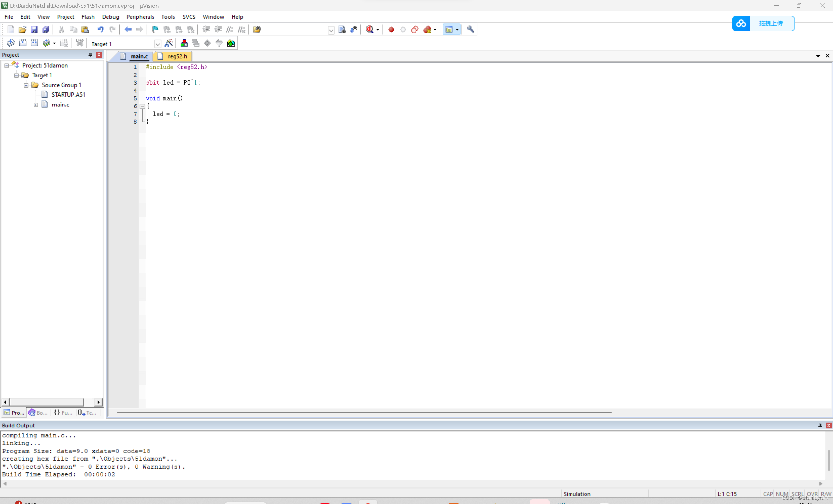The width and height of the screenshot is (833, 504).
Task: Click the Configuration wrench icon
Action: (470, 29)
